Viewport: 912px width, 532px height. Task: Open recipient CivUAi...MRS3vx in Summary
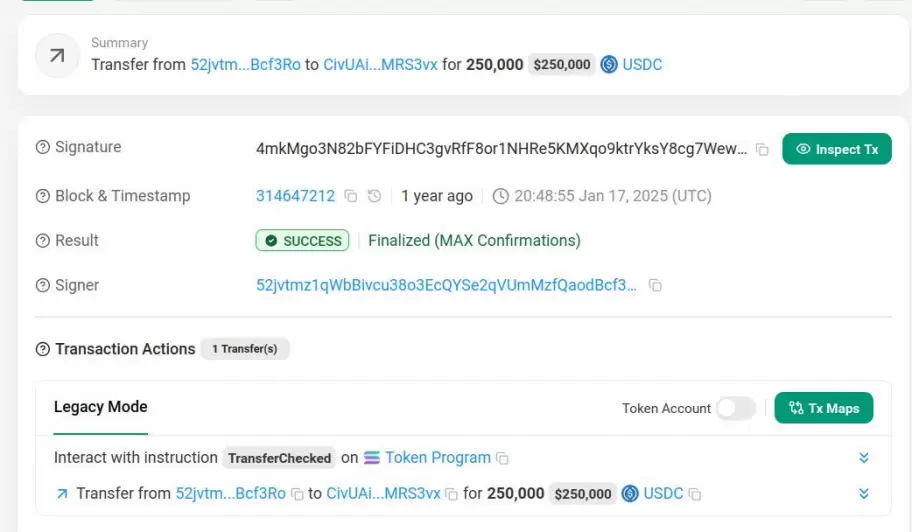point(380,65)
